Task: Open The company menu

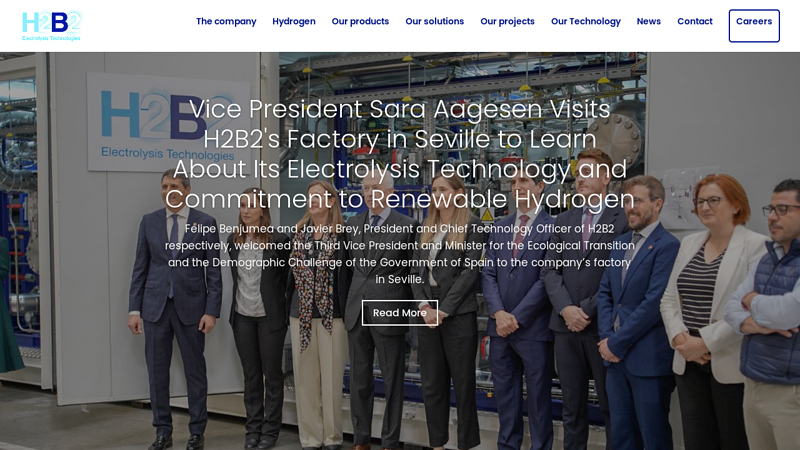Action: [226, 21]
